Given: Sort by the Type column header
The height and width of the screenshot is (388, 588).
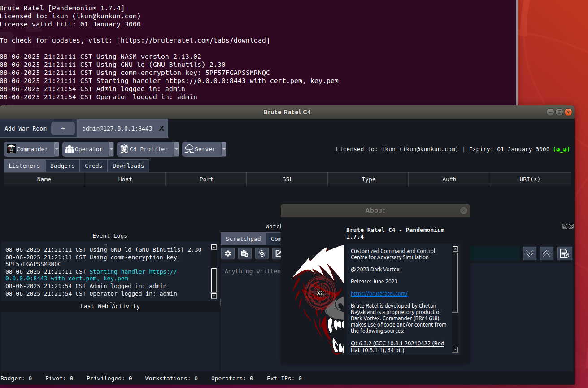Looking at the screenshot, I should 368,179.
